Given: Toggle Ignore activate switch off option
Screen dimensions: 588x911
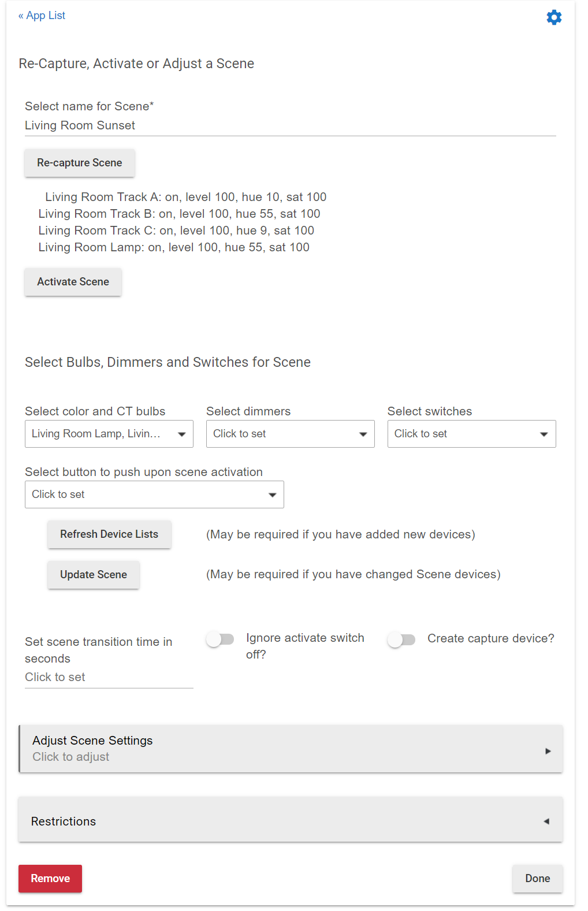Looking at the screenshot, I should click(x=220, y=639).
